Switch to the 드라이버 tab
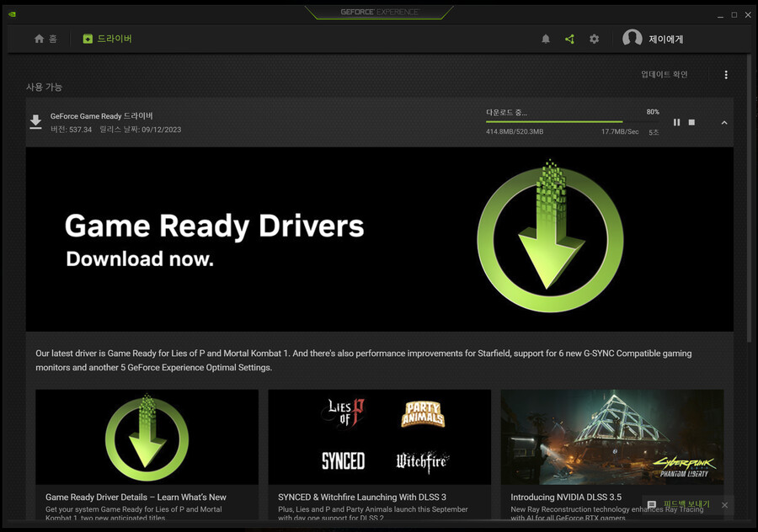758x532 pixels. (107, 38)
